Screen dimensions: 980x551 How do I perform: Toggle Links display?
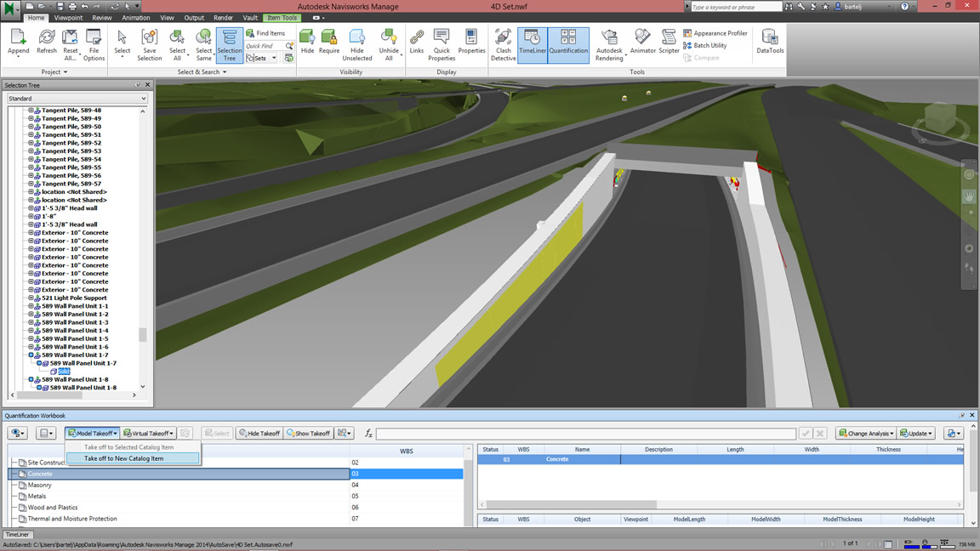tap(416, 43)
